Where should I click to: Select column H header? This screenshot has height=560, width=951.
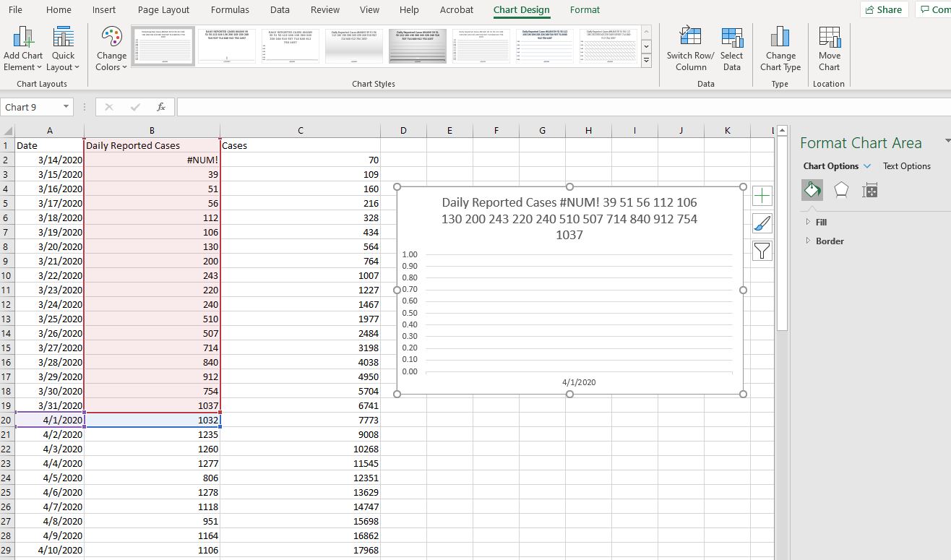(588, 131)
